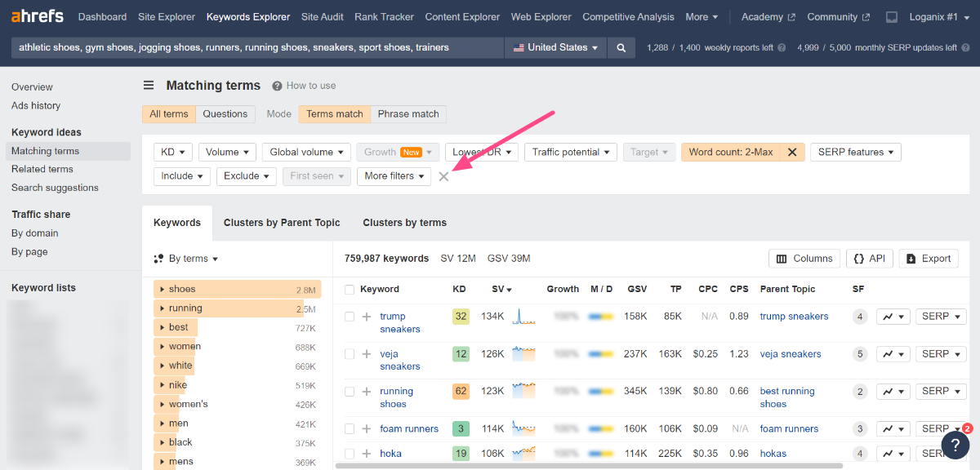Click the Ahrefs logo
Image resolution: width=980 pixels, height=470 pixels.
coord(38,16)
